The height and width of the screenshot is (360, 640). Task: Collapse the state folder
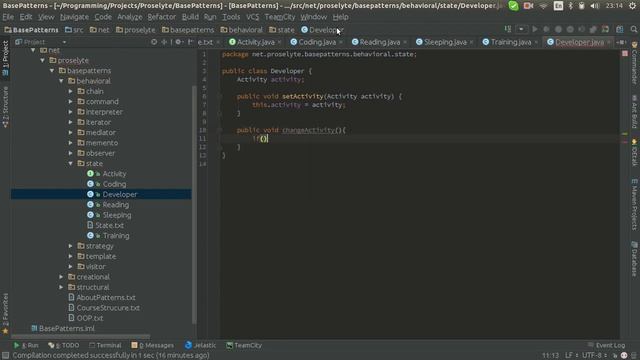(x=71, y=163)
